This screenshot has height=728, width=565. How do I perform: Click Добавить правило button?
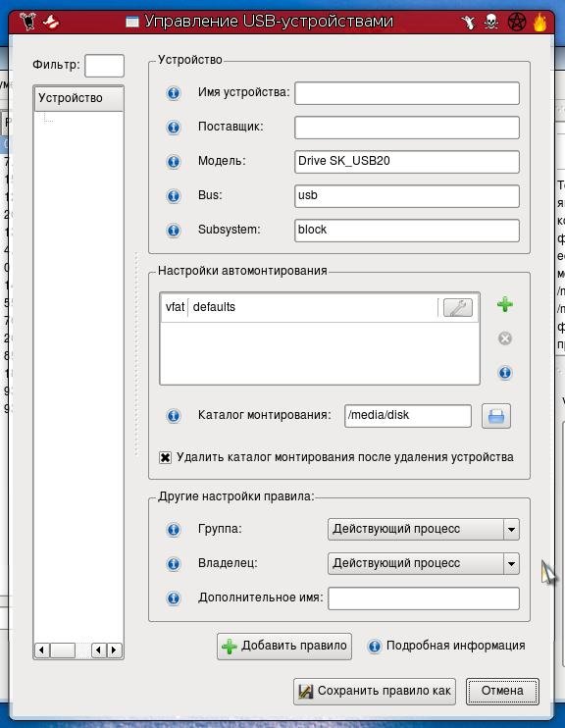(284, 647)
